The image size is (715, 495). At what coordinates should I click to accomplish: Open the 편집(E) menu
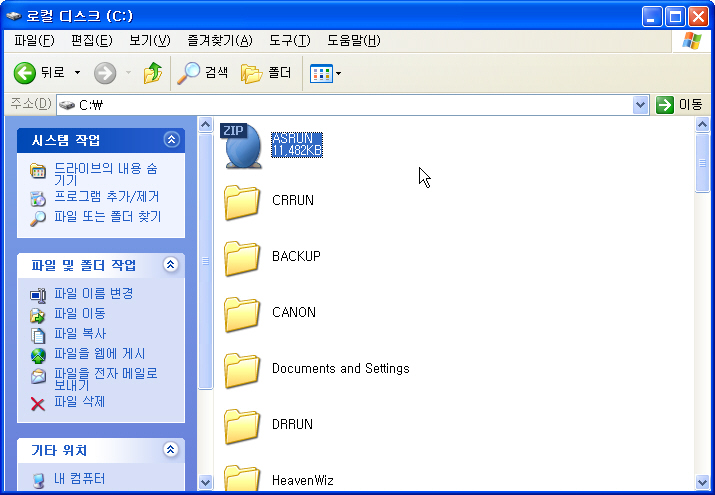[92, 41]
